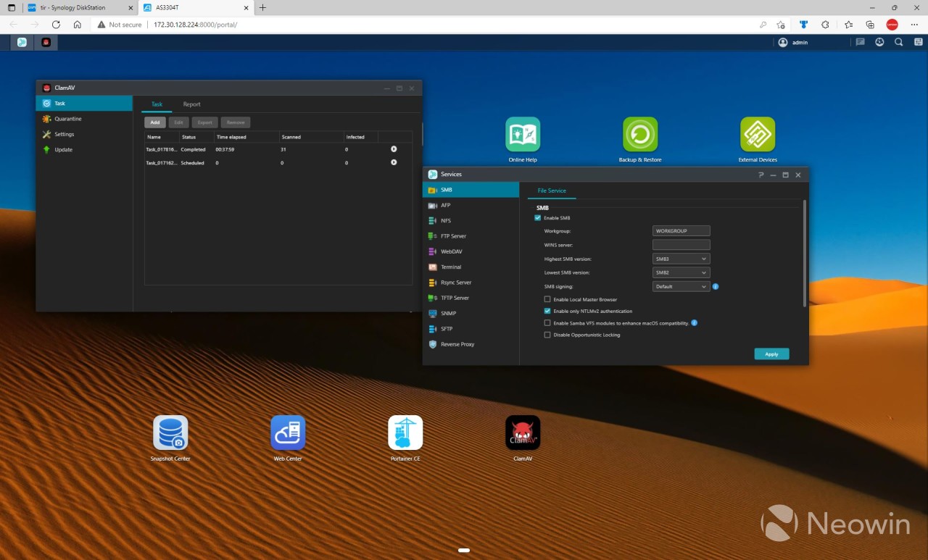Toggle Enable Local Master Browser checkbox
This screenshot has width=928, height=560.
(547, 299)
